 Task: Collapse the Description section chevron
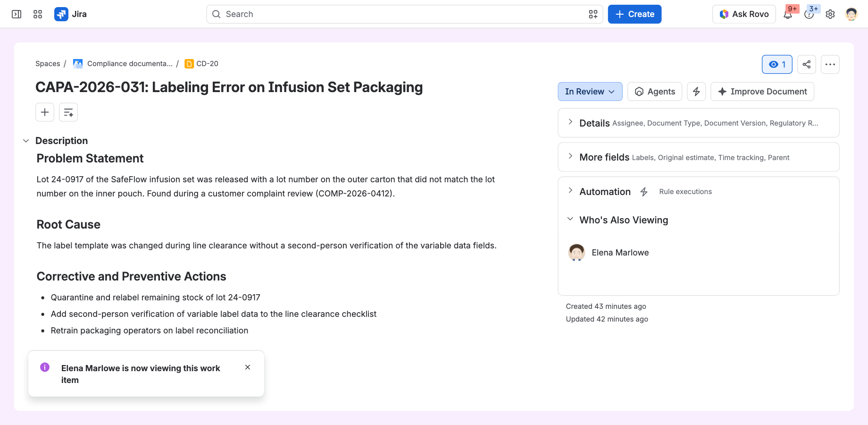[26, 141]
